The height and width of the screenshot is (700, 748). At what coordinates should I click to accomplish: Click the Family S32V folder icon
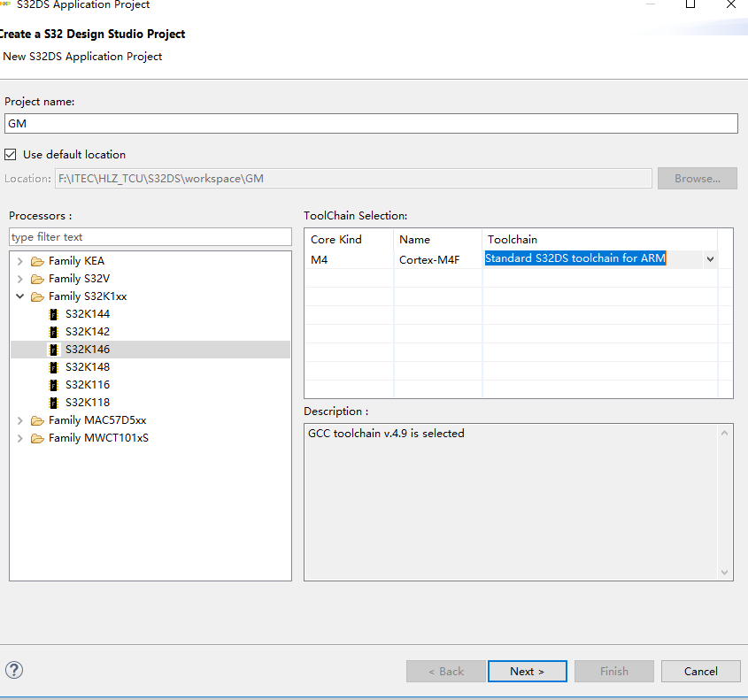pyautogui.click(x=37, y=279)
